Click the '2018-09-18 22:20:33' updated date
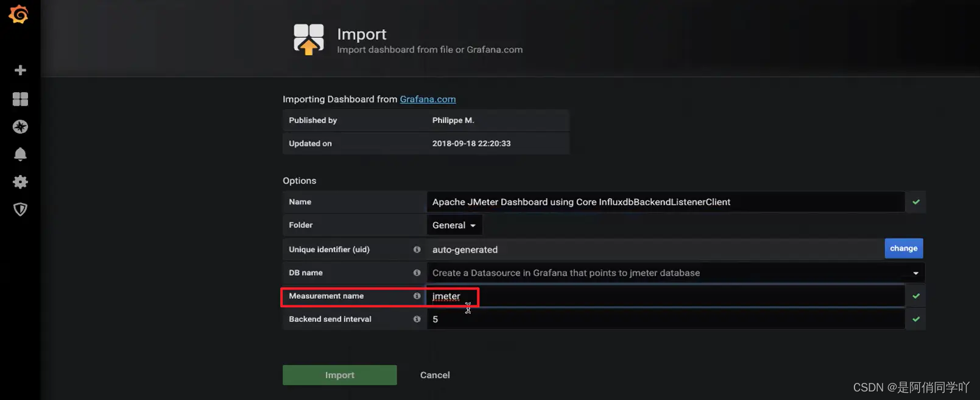Image resolution: width=980 pixels, height=400 pixels. [471, 143]
